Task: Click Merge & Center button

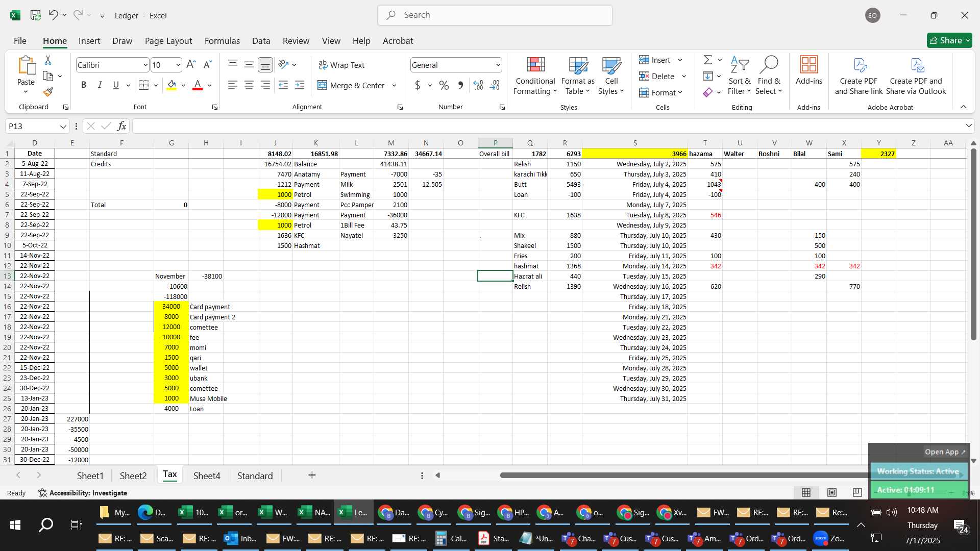Action: [351, 86]
